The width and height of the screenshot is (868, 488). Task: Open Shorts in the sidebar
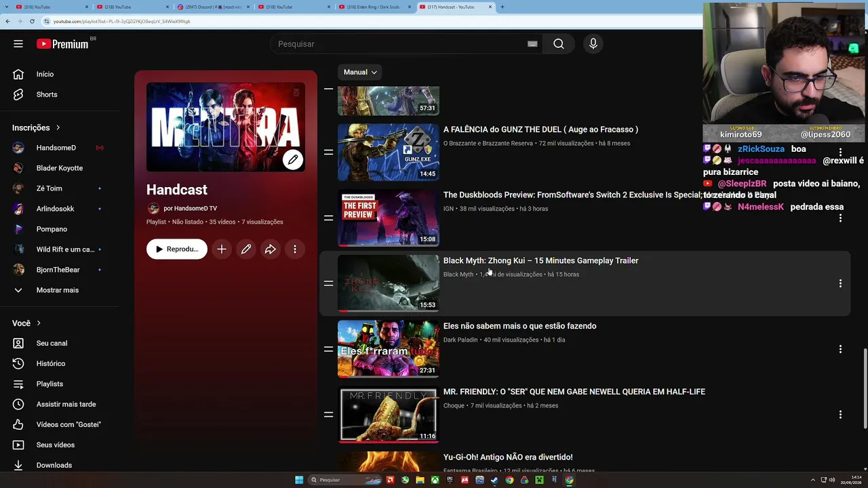(47, 94)
